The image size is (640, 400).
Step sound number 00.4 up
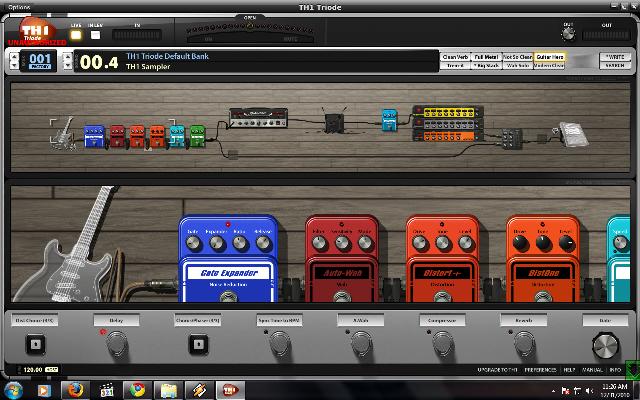point(68,56)
